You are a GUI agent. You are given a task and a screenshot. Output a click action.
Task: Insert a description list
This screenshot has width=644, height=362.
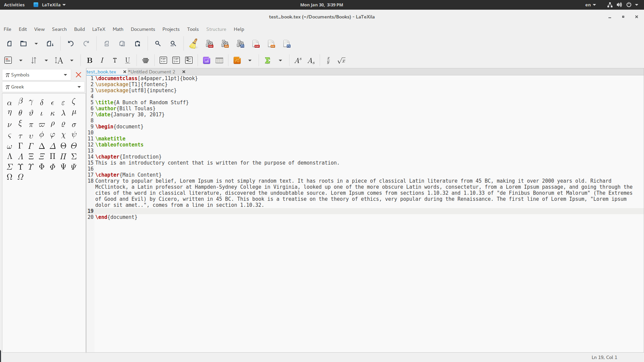pos(189,60)
